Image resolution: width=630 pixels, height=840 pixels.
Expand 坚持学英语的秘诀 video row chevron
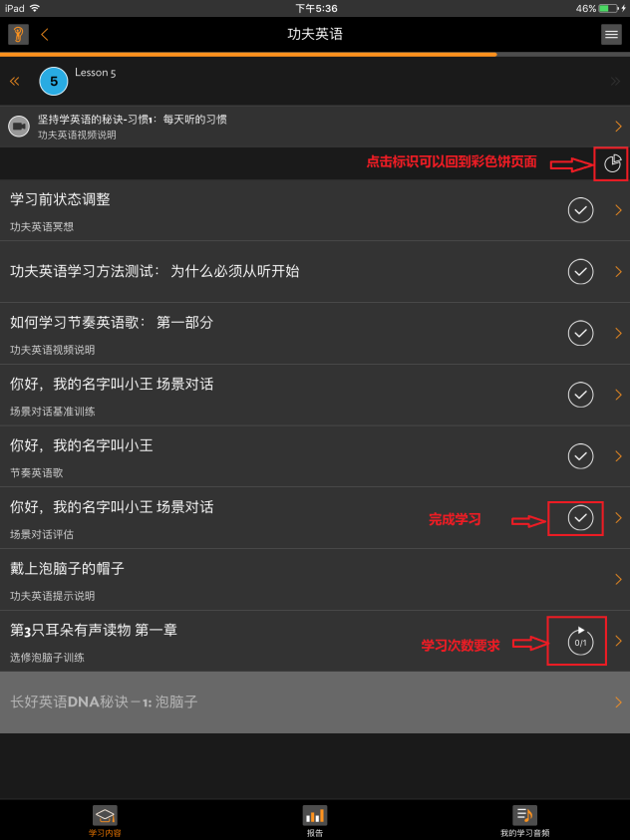[x=619, y=127]
